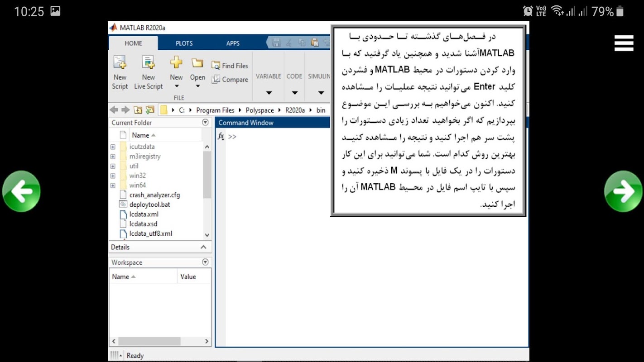The height and width of the screenshot is (362, 644).
Task: Click the Save icon in quick access toolbar
Action: pyautogui.click(x=276, y=43)
